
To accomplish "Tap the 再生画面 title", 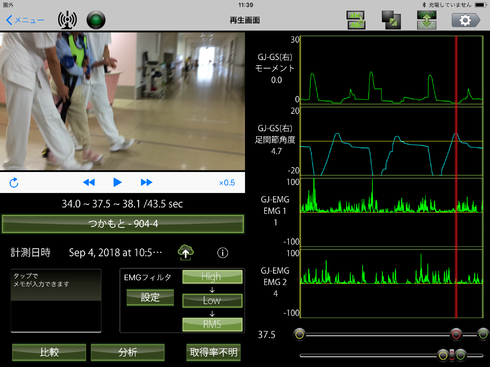I will coord(245,20).
